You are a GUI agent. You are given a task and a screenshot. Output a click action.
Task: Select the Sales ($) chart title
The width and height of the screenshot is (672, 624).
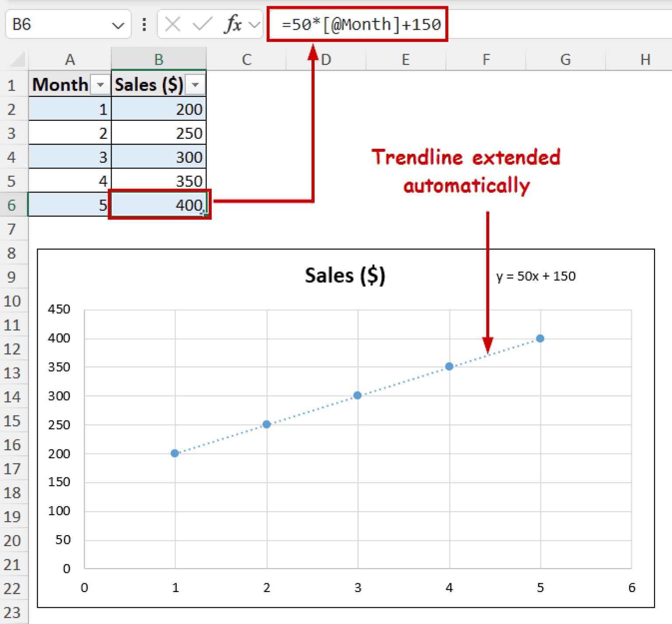tap(345, 275)
